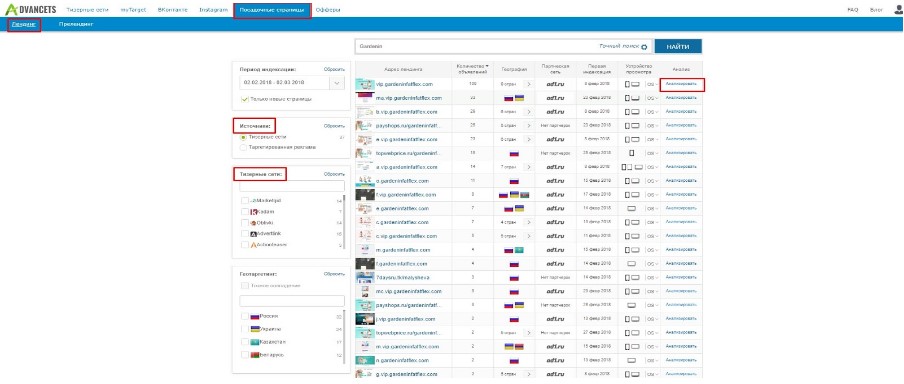Open thumbnail of j.vip.gardeninfatflex.com landing
This screenshot has width=904, height=384.
click(x=364, y=319)
